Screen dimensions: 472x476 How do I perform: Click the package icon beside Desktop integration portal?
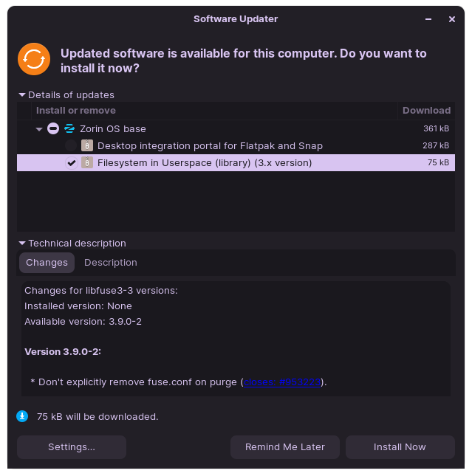87,145
